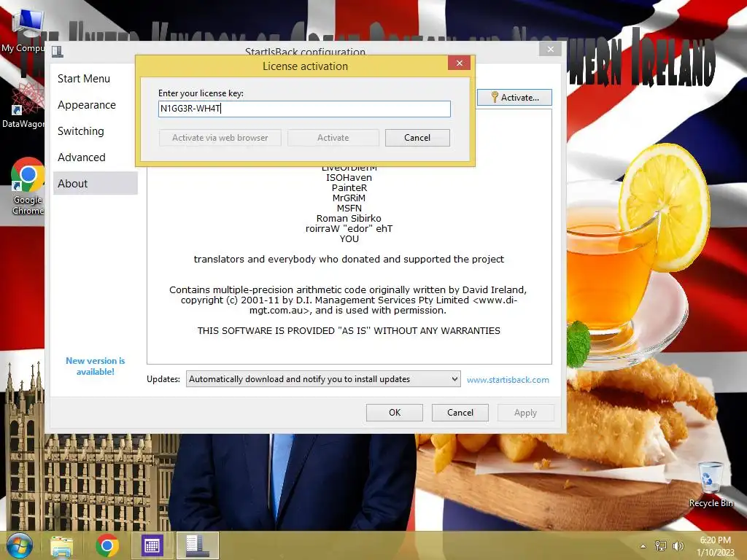The image size is (747, 560).
Task: Open the Start Menu settings tab
Action: coord(84,79)
